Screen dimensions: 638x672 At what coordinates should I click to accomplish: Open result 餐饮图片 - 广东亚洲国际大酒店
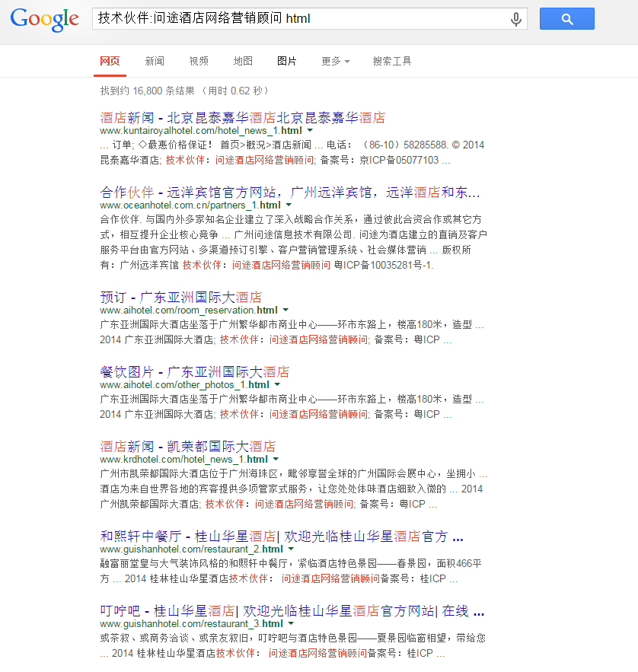tap(195, 371)
